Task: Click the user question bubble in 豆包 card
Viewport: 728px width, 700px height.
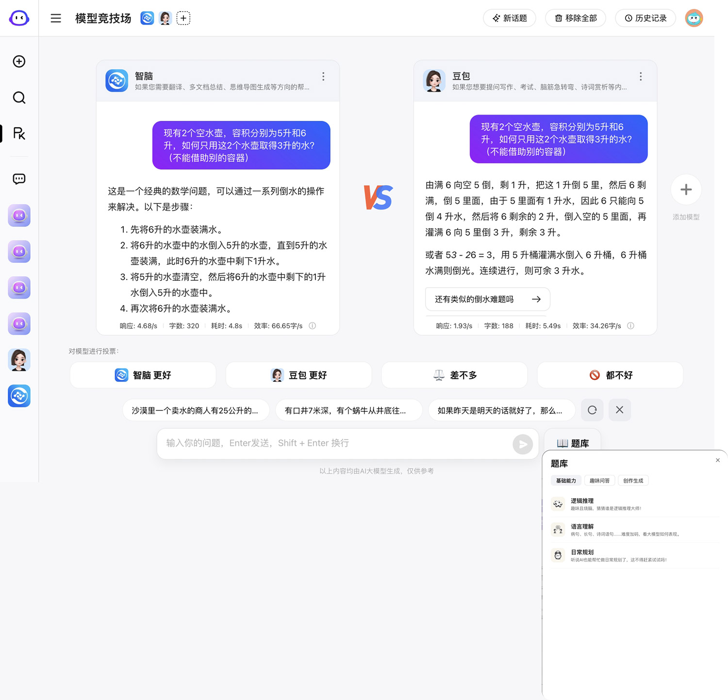Action: [559, 139]
